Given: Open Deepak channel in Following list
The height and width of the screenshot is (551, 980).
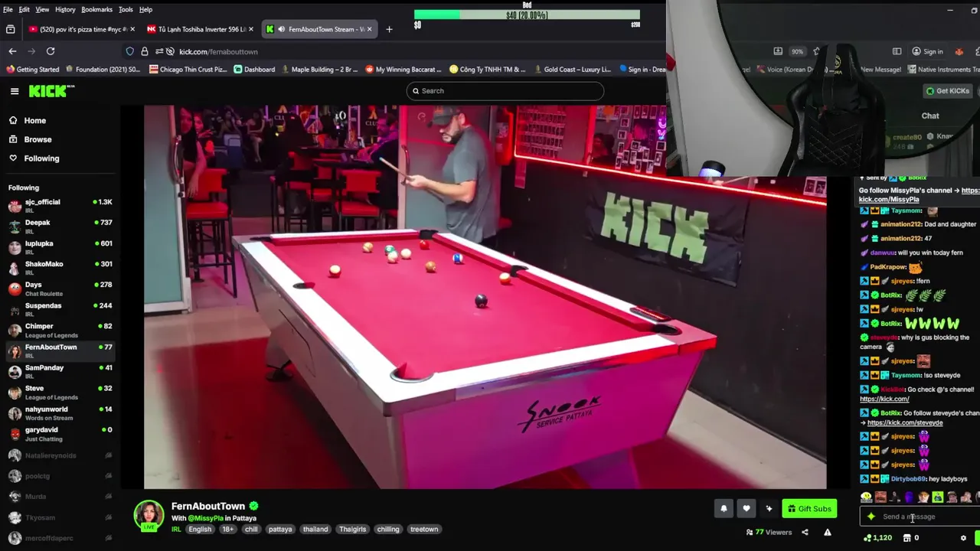Looking at the screenshot, I should pos(60,226).
